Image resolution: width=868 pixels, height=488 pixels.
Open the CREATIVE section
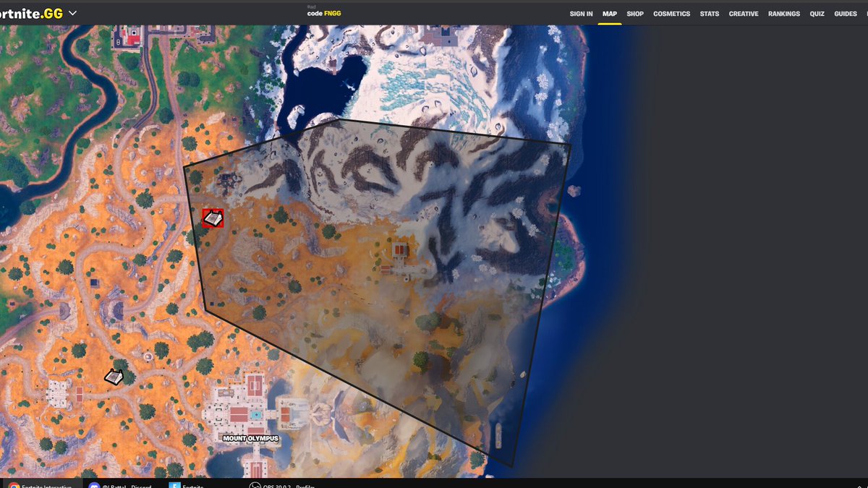(744, 14)
